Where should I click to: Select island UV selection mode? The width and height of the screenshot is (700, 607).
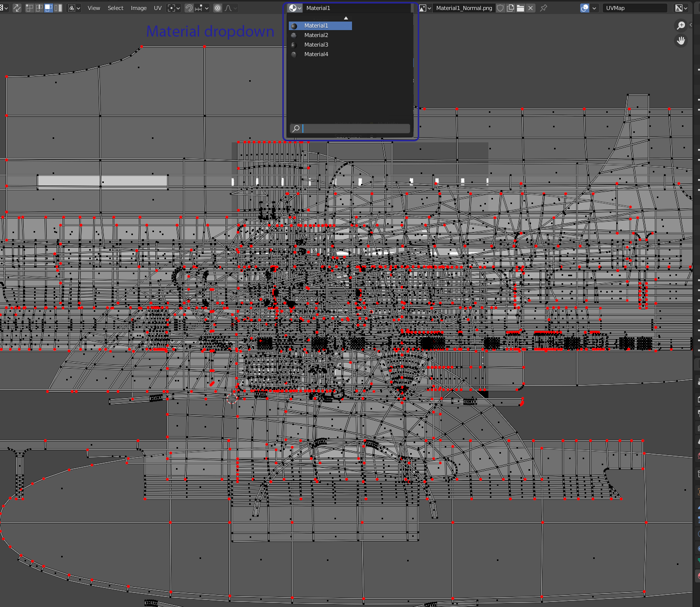[x=58, y=8]
